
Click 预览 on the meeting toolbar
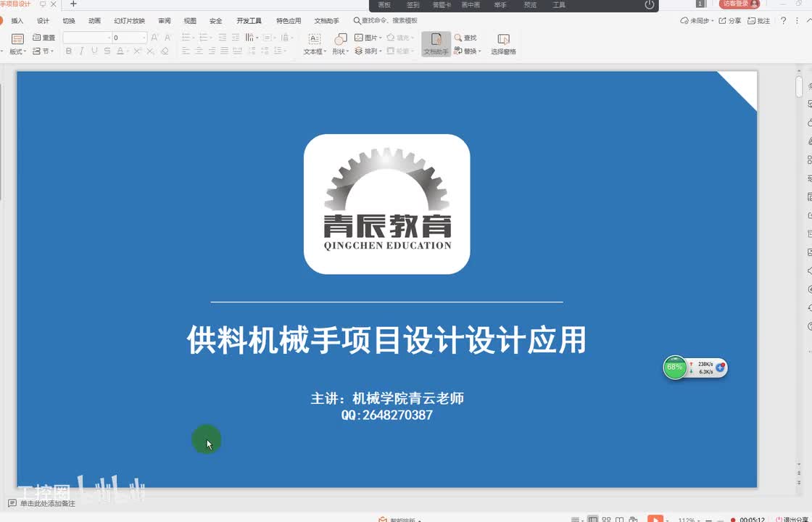(x=530, y=4)
